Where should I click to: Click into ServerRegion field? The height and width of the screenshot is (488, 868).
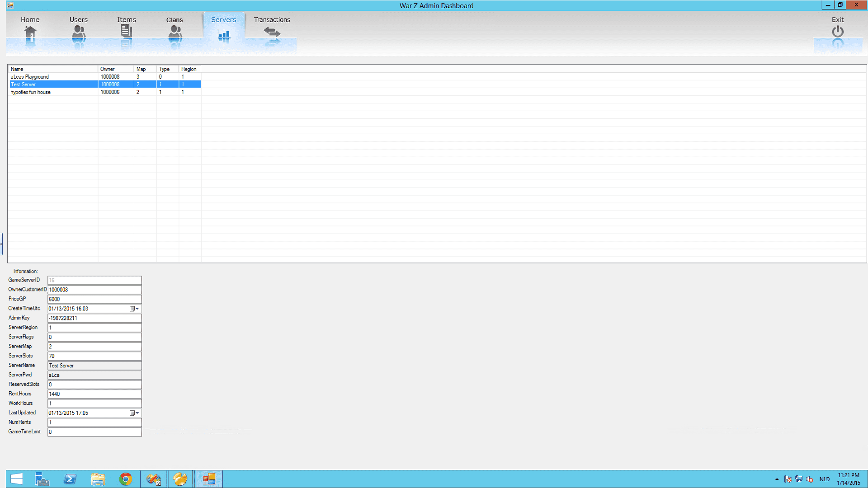(x=94, y=328)
